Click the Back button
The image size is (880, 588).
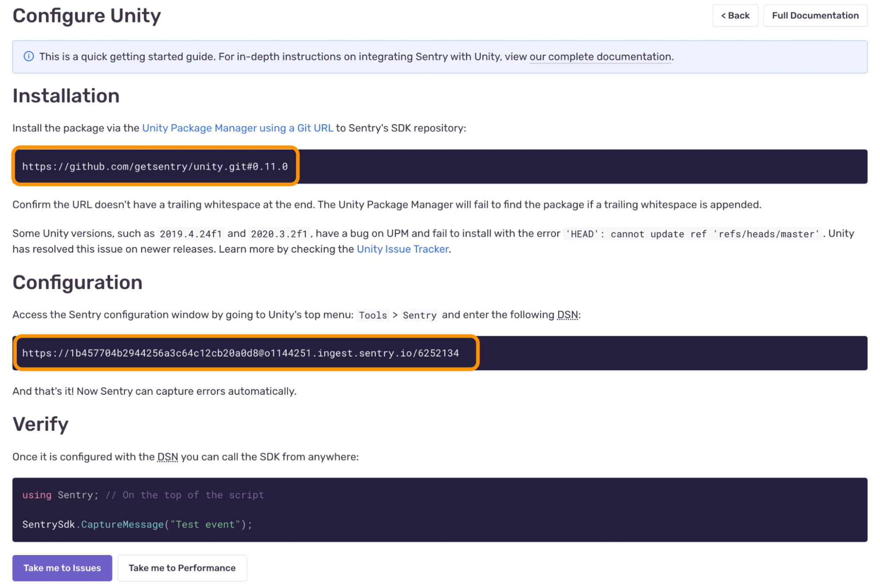pos(735,16)
